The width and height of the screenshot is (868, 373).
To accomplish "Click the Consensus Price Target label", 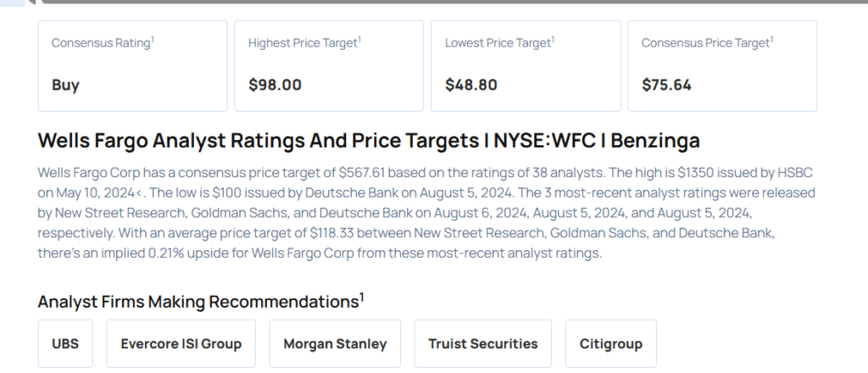I will (704, 42).
